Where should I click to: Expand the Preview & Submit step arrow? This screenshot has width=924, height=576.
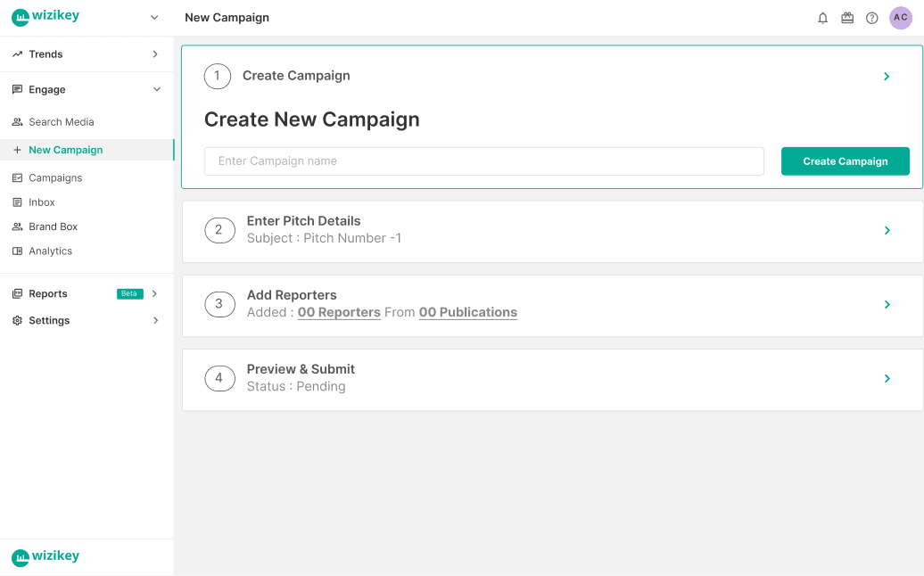(887, 379)
